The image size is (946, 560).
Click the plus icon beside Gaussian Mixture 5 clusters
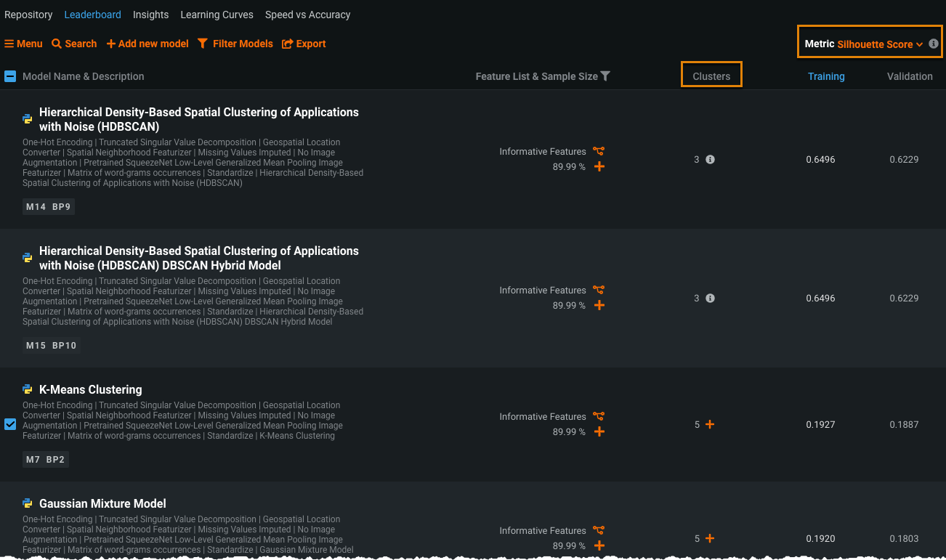[x=710, y=538]
